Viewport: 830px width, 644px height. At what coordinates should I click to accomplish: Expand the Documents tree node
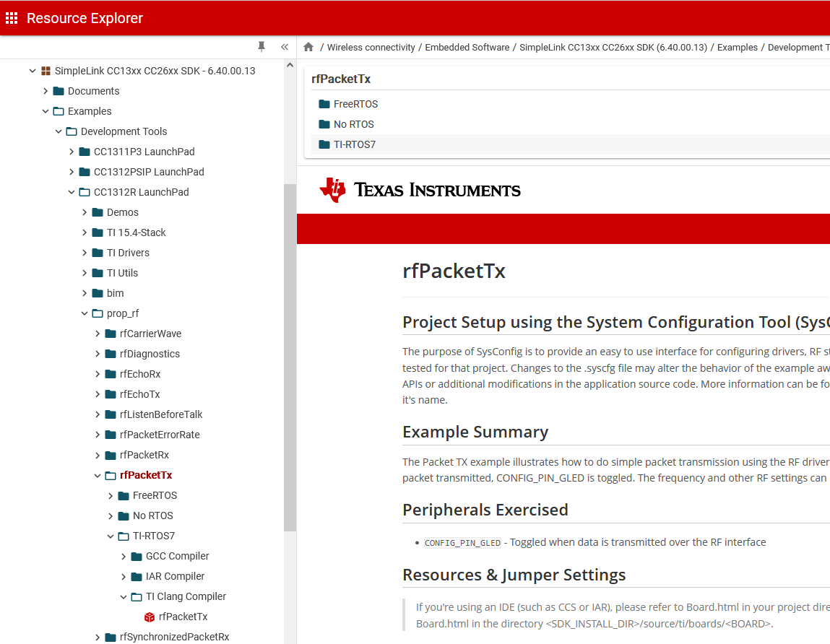(x=46, y=91)
